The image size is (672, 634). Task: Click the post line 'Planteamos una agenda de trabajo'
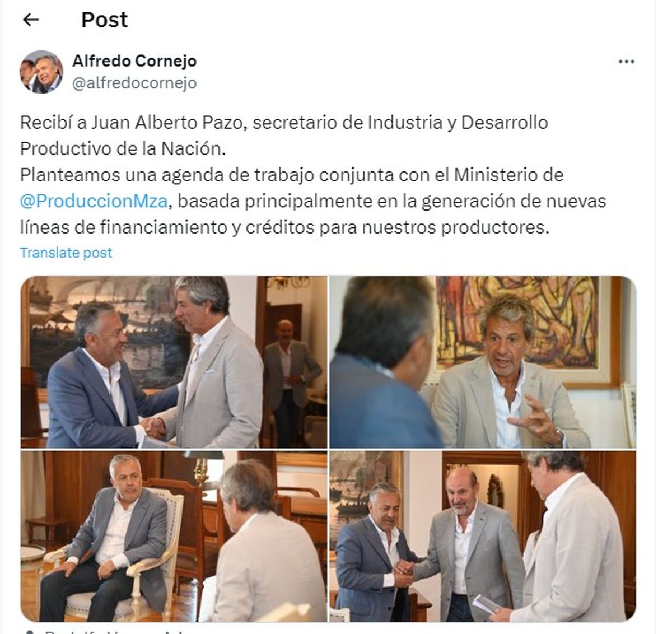point(292,175)
